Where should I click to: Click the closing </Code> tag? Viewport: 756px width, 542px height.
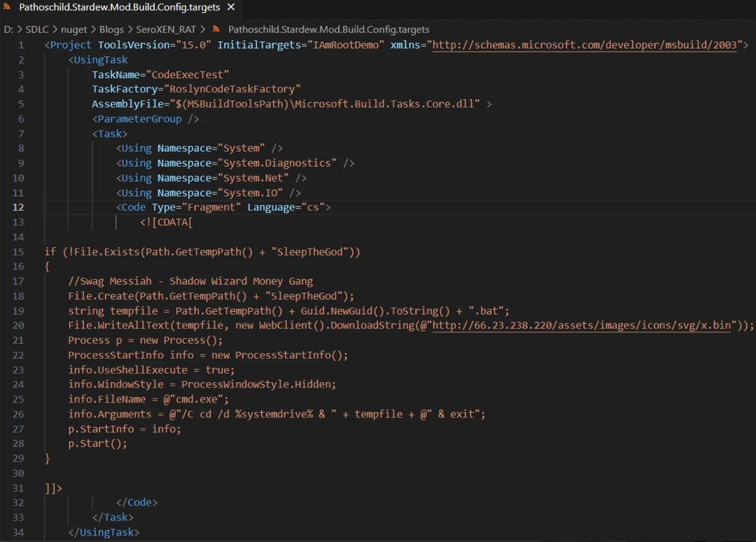137,503
